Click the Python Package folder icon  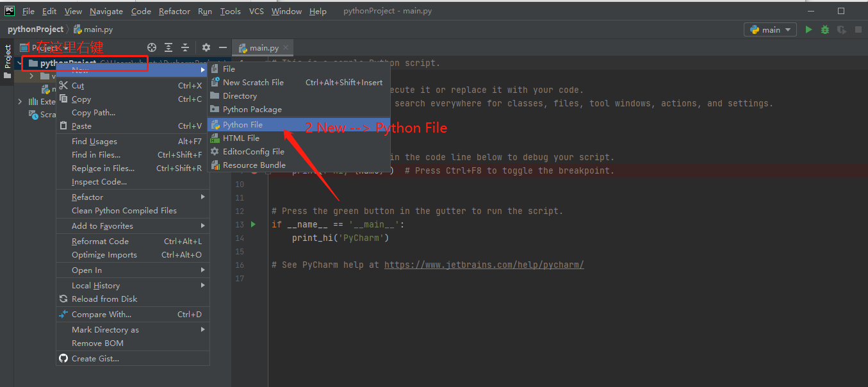(x=215, y=109)
